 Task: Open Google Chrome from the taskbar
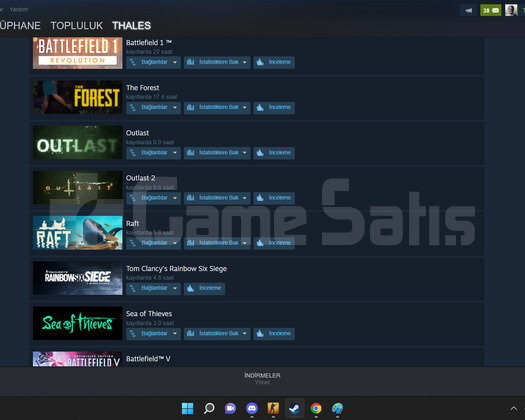(x=316, y=408)
